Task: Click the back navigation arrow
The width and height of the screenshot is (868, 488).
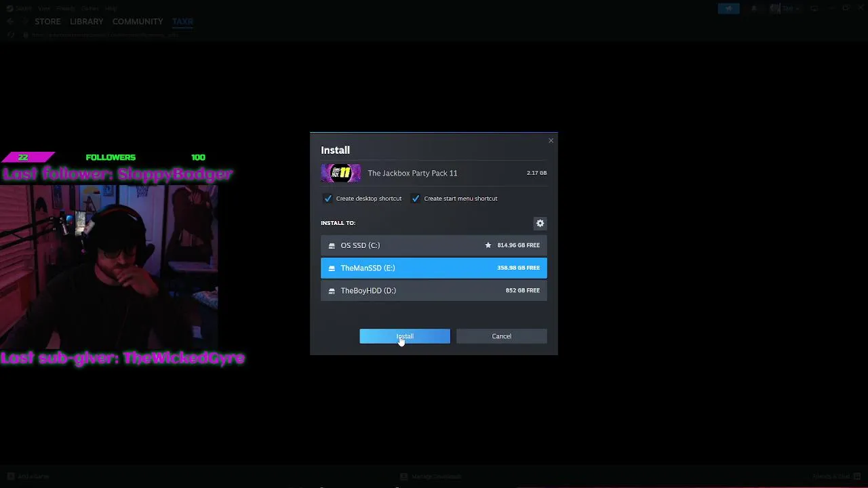Action: [10, 21]
